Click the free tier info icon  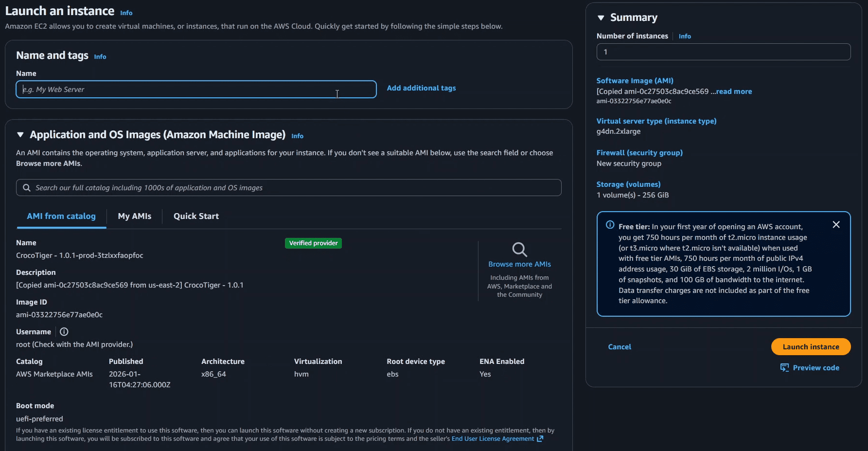609,224
